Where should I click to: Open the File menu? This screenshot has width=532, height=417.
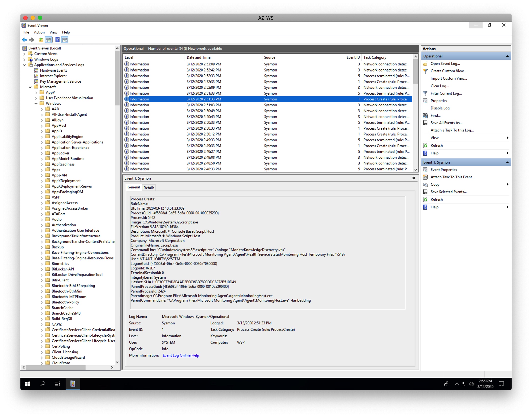(x=26, y=32)
